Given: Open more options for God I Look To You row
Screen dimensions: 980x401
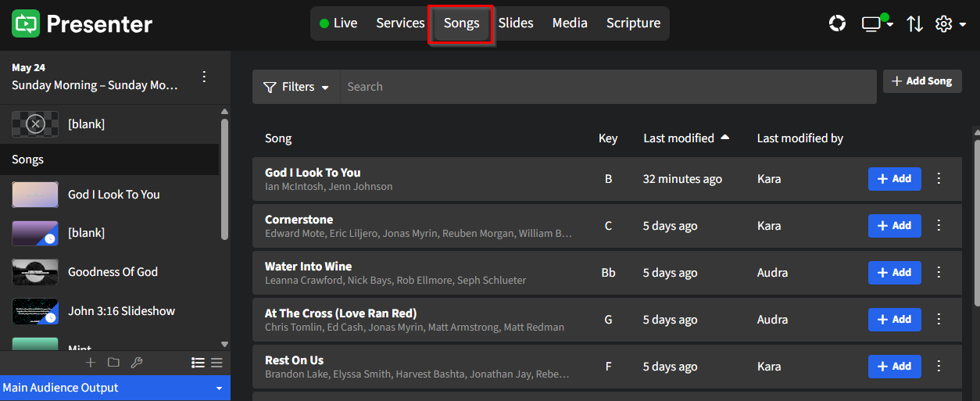Looking at the screenshot, I should tap(939, 179).
